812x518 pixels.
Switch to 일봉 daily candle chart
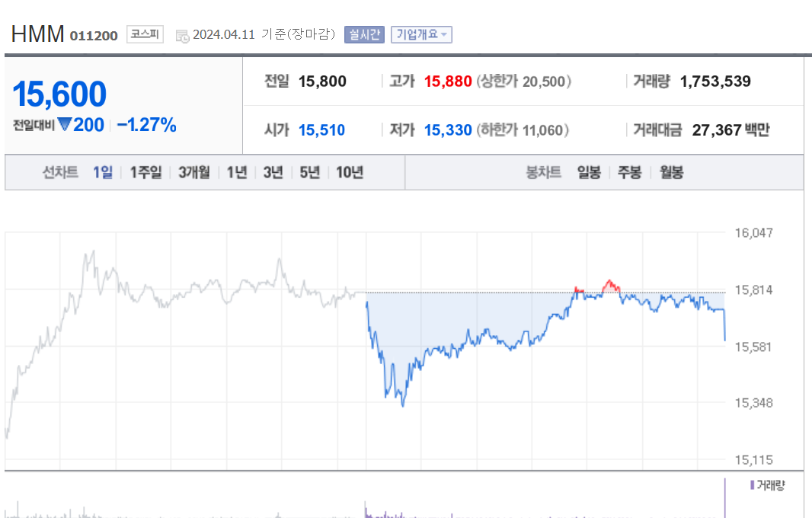tap(589, 172)
